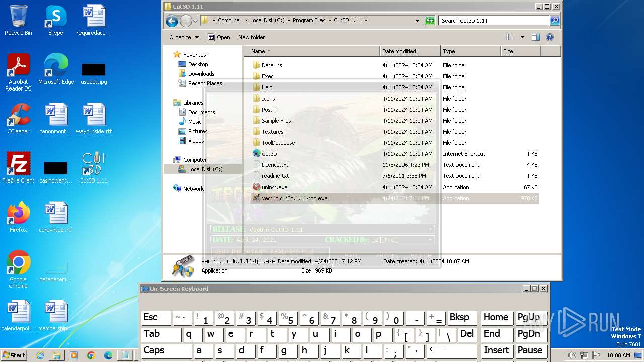Click the PgDn key on On-Screen Keyboard
644x362 pixels.
[x=531, y=335]
